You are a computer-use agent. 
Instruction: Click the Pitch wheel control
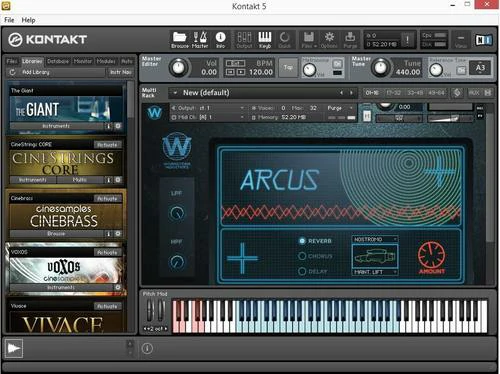[150, 310]
